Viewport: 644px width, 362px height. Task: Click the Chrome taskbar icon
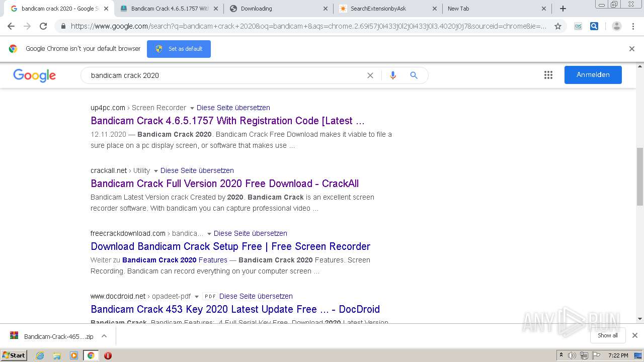pyautogui.click(x=91, y=355)
